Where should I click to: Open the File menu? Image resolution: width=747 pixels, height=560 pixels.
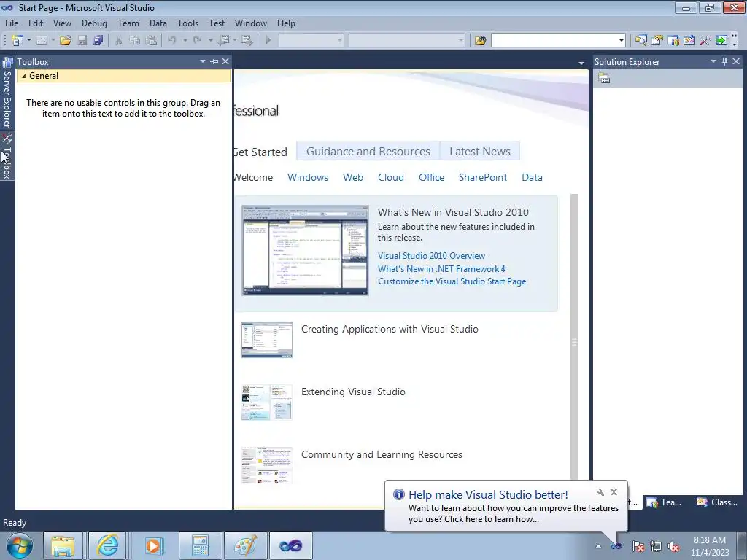pos(12,23)
